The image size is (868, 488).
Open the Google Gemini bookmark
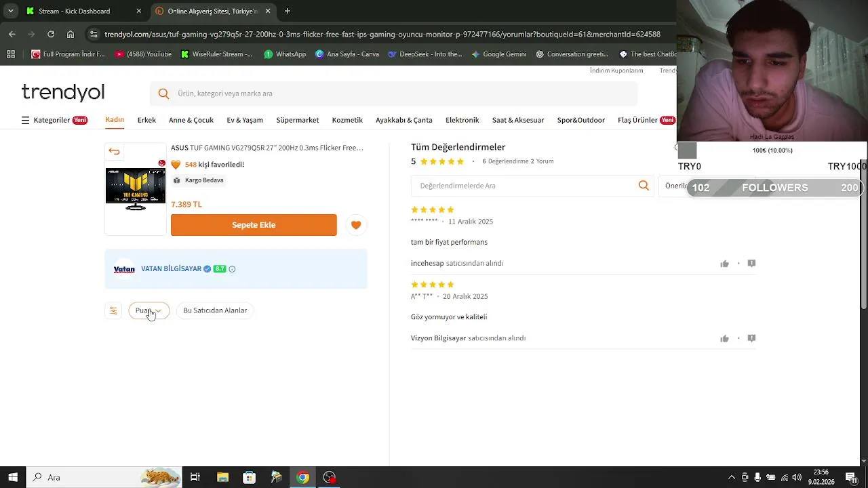498,54
